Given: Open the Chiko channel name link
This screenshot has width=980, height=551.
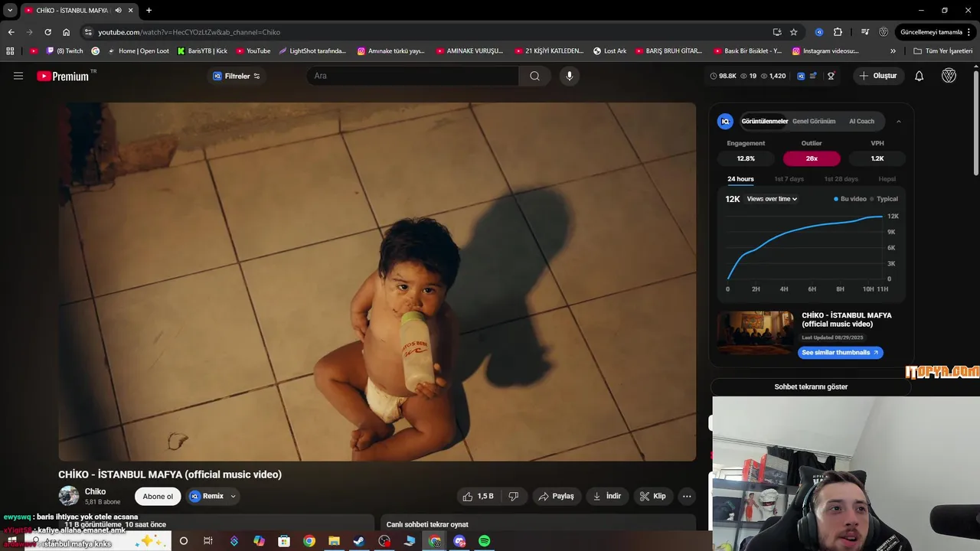Looking at the screenshot, I should [x=96, y=491].
